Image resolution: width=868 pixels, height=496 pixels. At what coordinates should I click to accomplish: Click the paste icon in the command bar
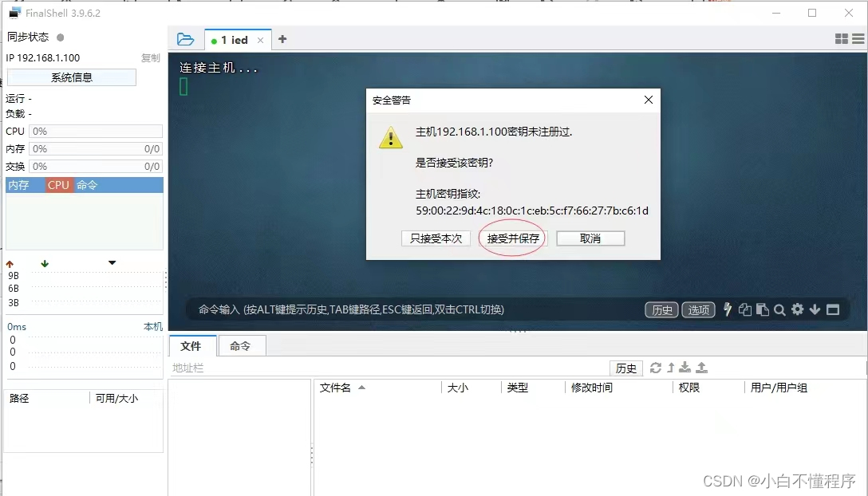(763, 310)
